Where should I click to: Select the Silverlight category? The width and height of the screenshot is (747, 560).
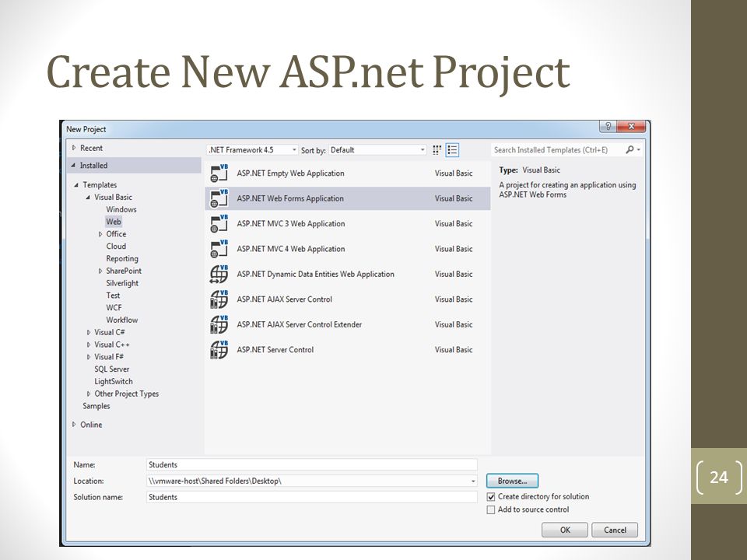coord(122,283)
